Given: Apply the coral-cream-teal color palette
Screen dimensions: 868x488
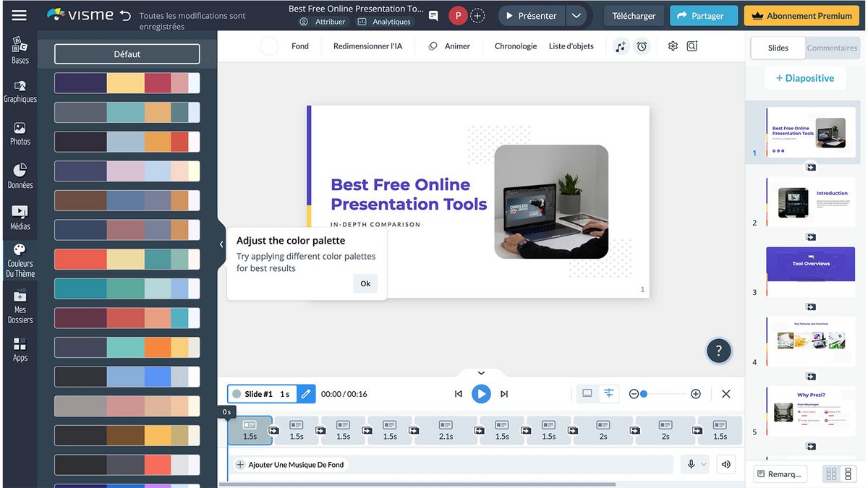Looking at the screenshot, I should [x=127, y=260].
